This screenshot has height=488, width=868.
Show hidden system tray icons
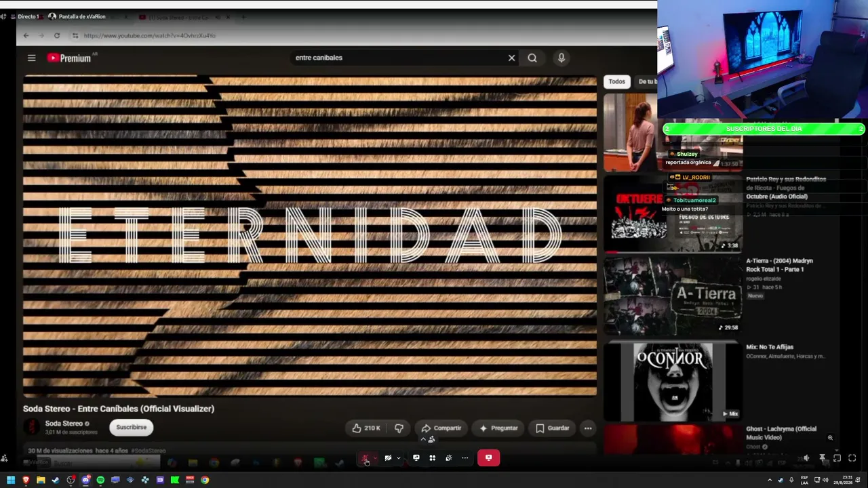pyautogui.click(x=770, y=481)
